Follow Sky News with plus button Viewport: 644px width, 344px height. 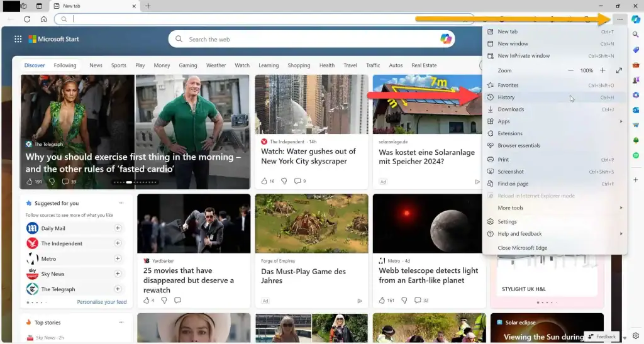118,274
